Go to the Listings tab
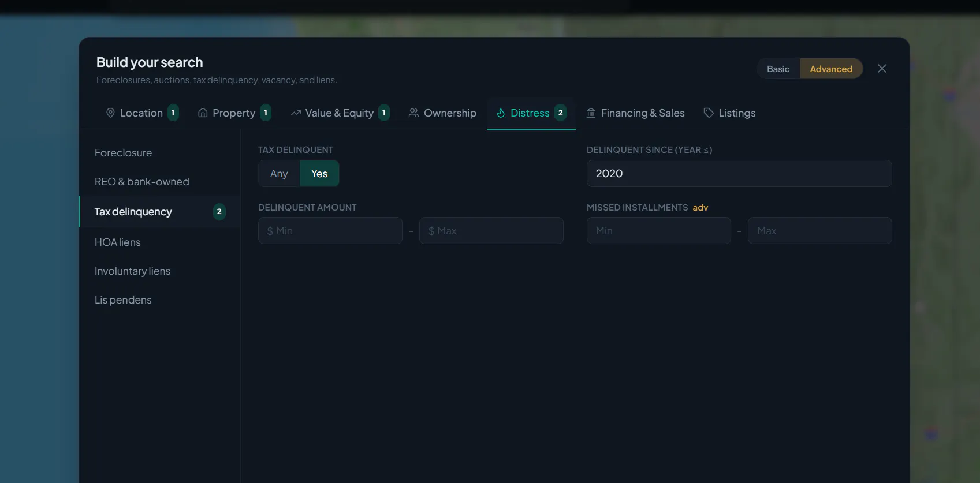The width and height of the screenshot is (980, 483). pyautogui.click(x=729, y=113)
